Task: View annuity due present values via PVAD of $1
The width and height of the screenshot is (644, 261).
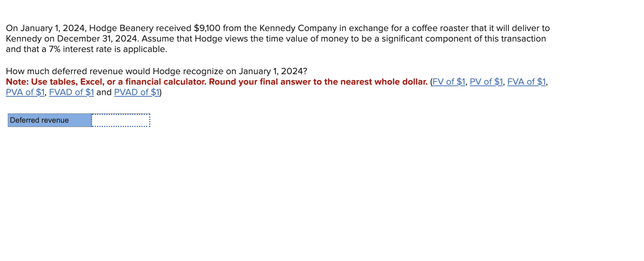Action: tap(136, 92)
